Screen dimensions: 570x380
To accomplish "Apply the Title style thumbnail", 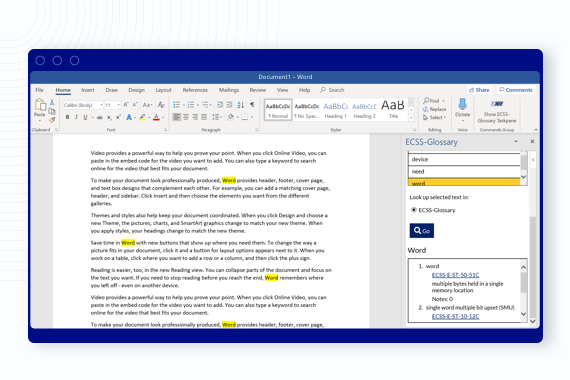I will click(x=393, y=109).
